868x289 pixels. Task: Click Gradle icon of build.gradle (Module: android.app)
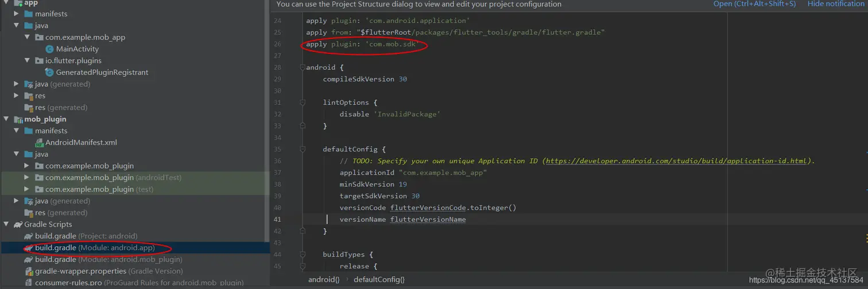click(x=29, y=248)
